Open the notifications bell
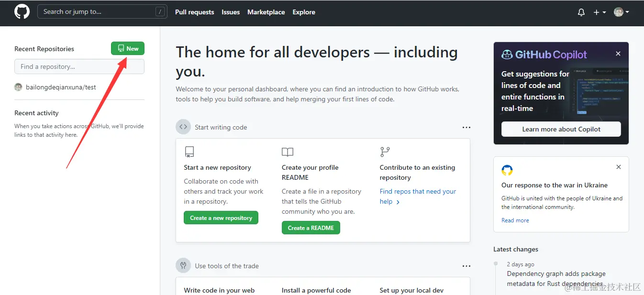Viewport: 644px width, 295px height. click(x=581, y=12)
